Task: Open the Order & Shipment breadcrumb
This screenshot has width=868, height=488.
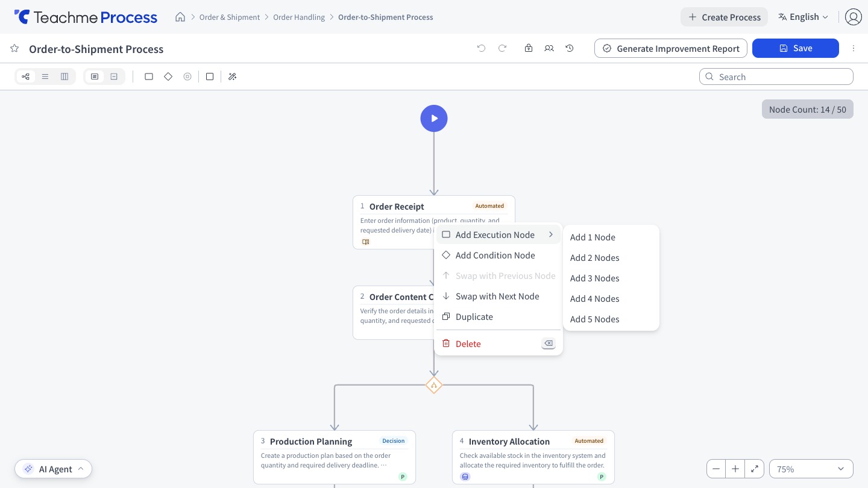Action: (230, 17)
